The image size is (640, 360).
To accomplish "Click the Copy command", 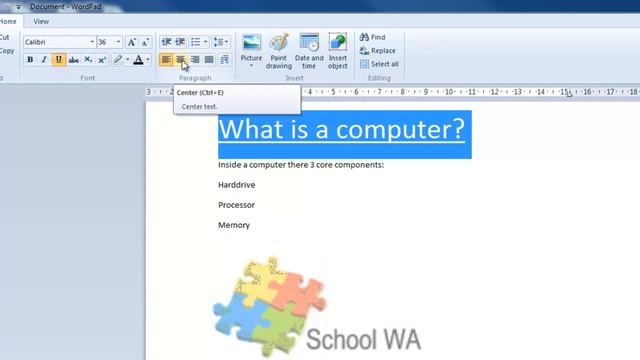I will click(7, 51).
